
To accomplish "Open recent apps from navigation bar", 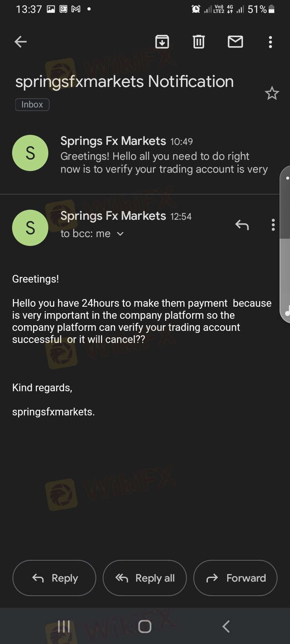I will tap(64, 626).
